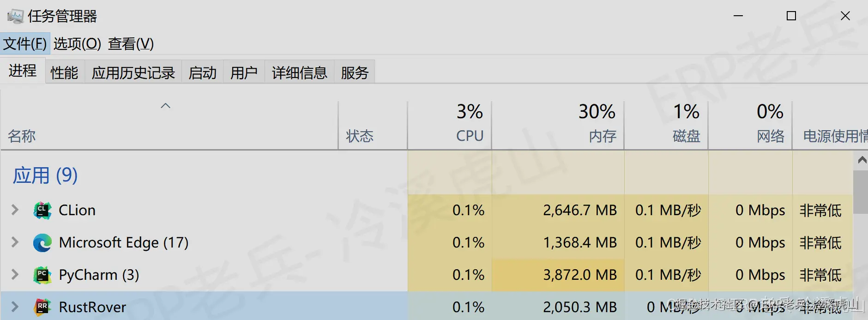
Task: Expand the CLion process entry
Action: point(14,210)
